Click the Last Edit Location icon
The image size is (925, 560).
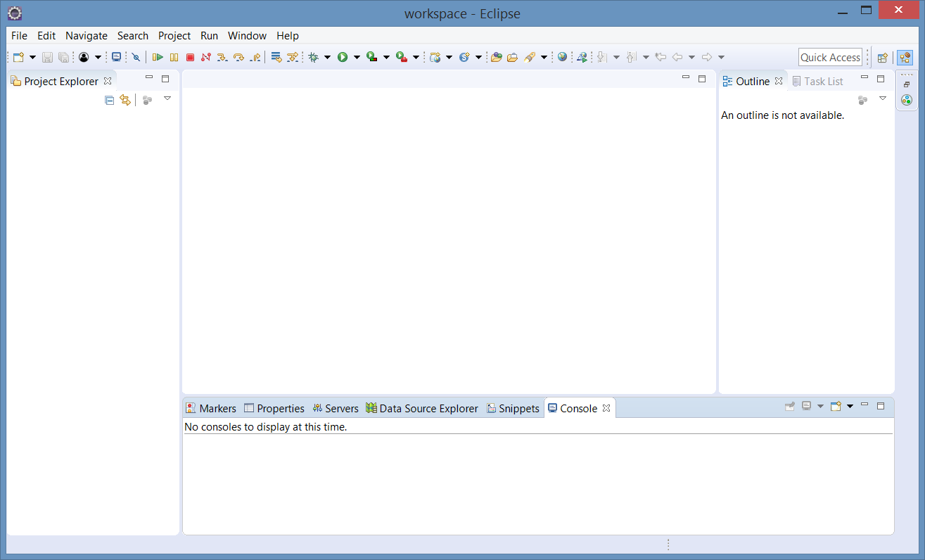(x=661, y=57)
